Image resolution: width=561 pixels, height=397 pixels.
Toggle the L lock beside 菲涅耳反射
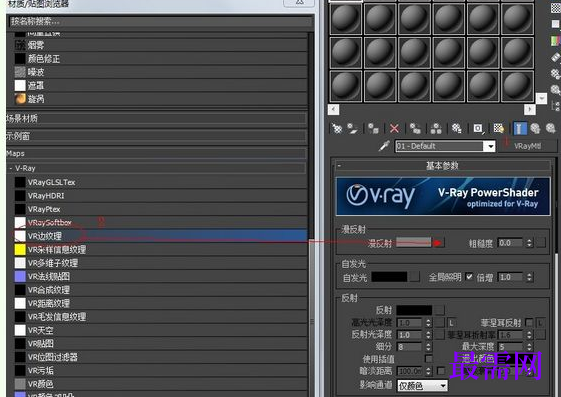pos(540,323)
